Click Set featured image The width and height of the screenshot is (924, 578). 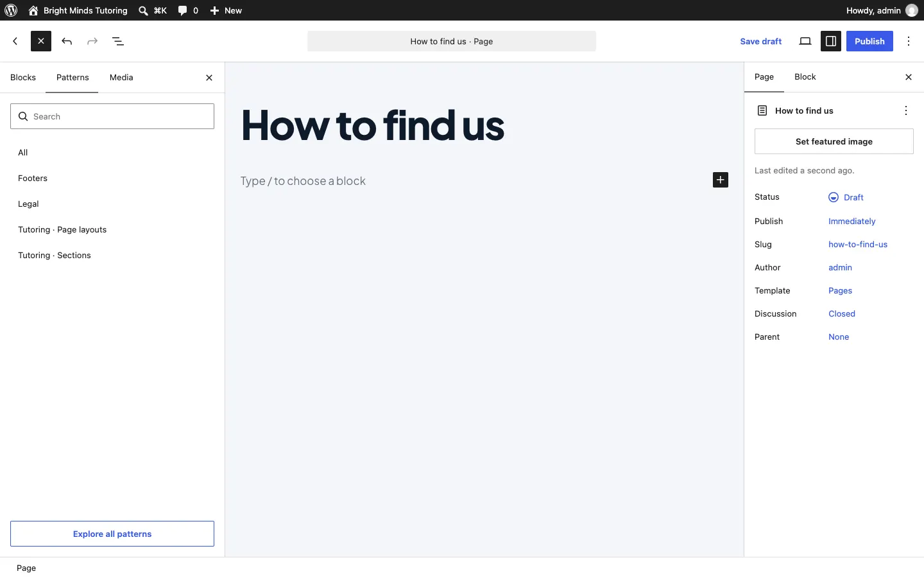point(834,141)
